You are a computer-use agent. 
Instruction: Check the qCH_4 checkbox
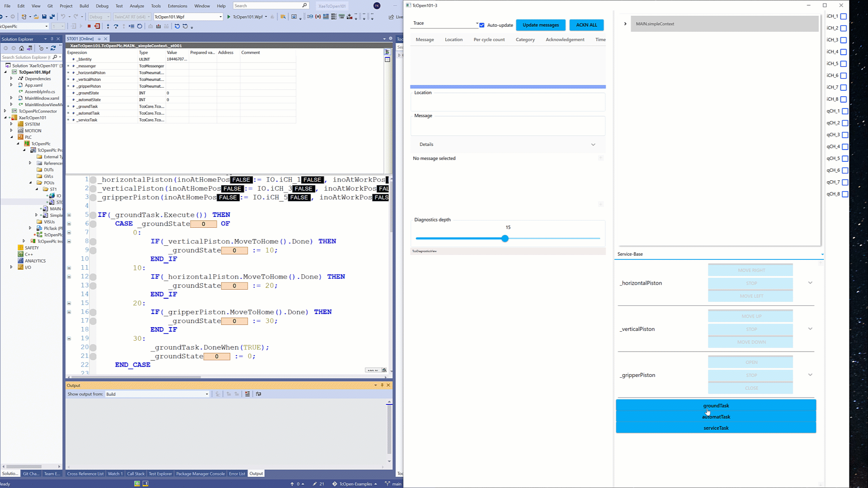(x=845, y=147)
